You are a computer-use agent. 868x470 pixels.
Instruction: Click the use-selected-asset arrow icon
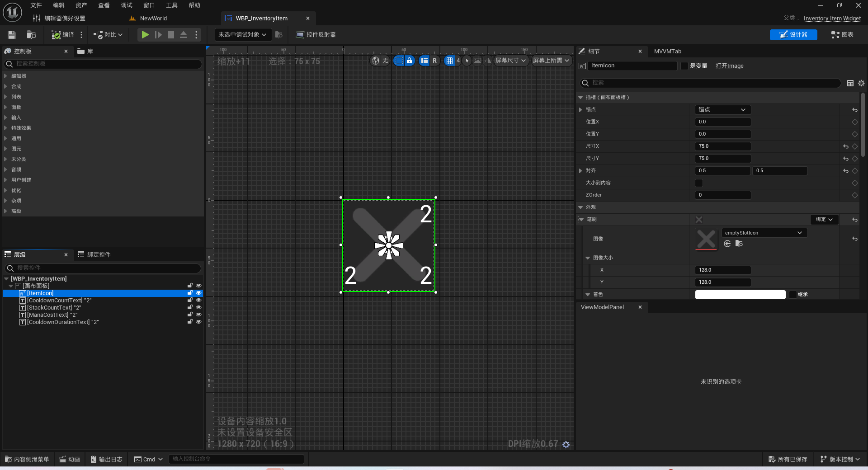click(727, 244)
